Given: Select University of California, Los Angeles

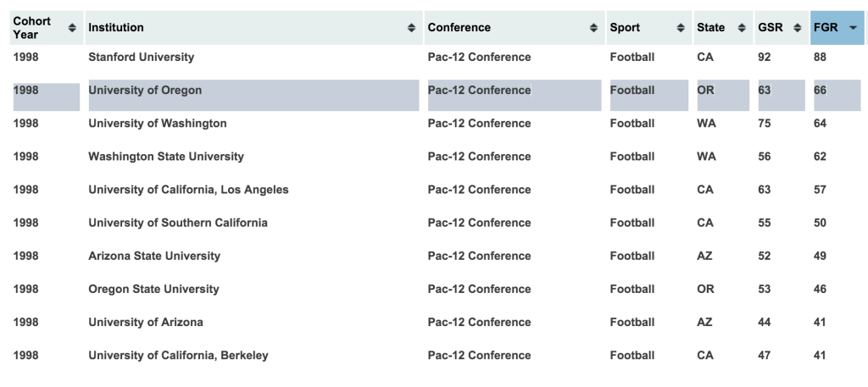Looking at the screenshot, I should [188, 190].
